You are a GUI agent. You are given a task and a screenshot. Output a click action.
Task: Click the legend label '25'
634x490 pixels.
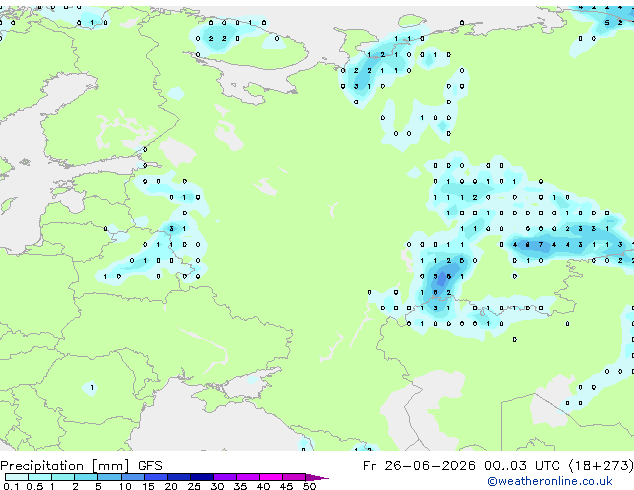click(194, 486)
